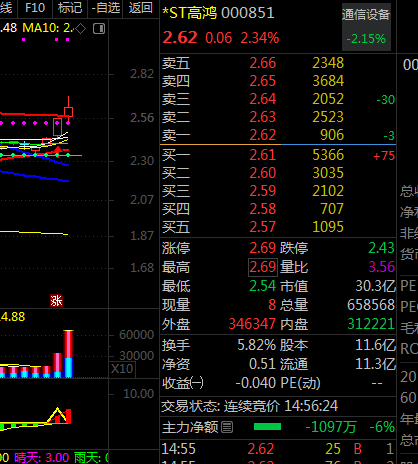Click the -自选 remove from watchlist button
Screen dimensions: 418x464
pyautogui.click(x=105, y=7)
